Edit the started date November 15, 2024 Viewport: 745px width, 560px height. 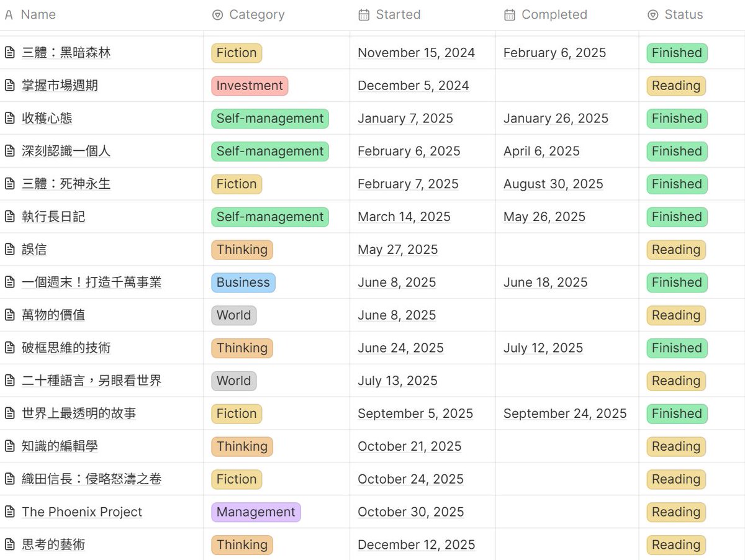[x=417, y=53]
